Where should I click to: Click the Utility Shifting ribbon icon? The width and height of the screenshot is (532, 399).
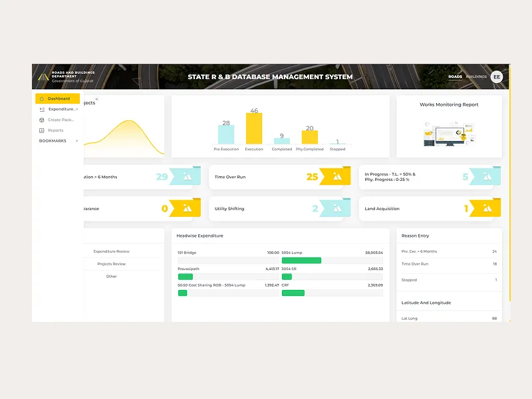[x=337, y=209]
